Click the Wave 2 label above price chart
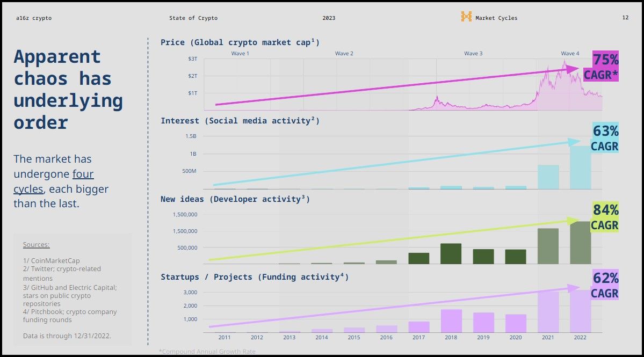Image resolution: width=644 pixels, height=357 pixels. pos(344,54)
